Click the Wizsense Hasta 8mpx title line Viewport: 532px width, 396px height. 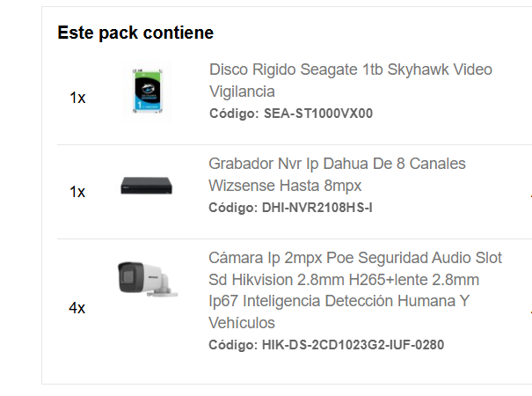coord(285,186)
